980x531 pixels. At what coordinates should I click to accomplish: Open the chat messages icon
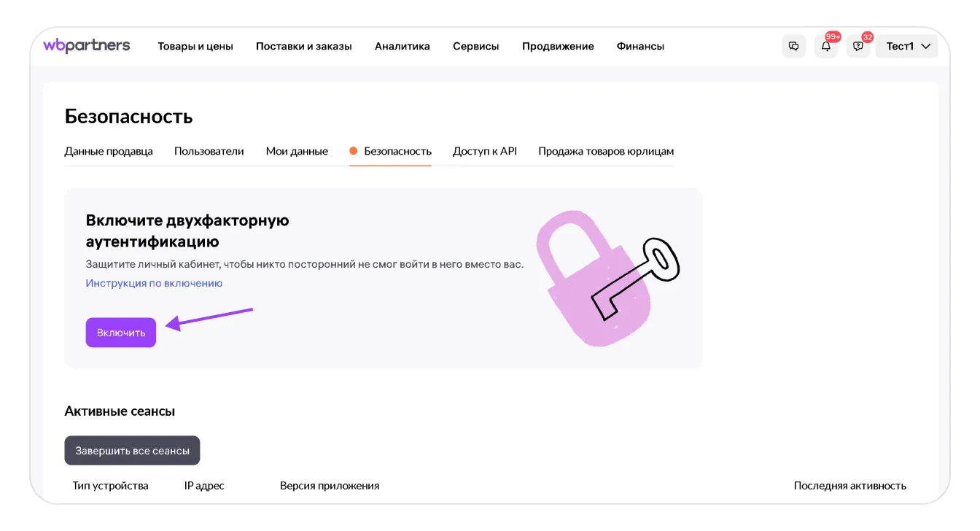(793, 46)
